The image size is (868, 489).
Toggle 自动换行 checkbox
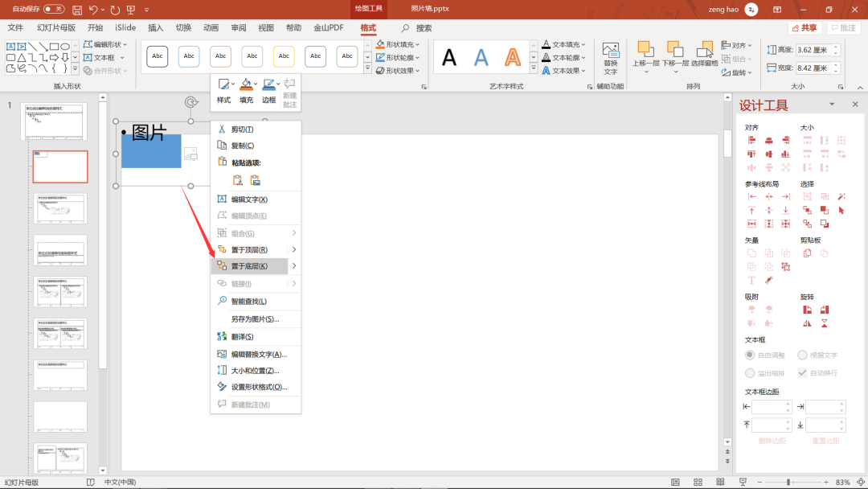point(802,372)
